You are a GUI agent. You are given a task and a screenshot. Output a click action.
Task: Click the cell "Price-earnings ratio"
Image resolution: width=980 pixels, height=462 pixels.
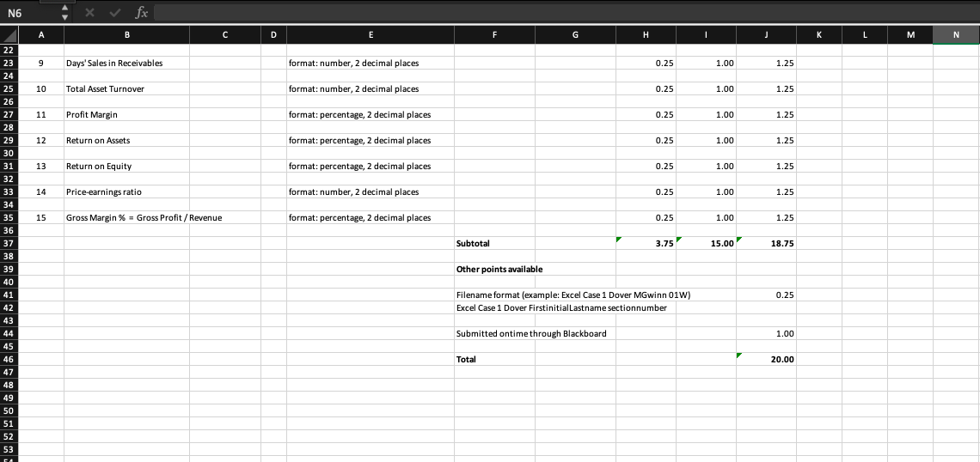[126, 191]
